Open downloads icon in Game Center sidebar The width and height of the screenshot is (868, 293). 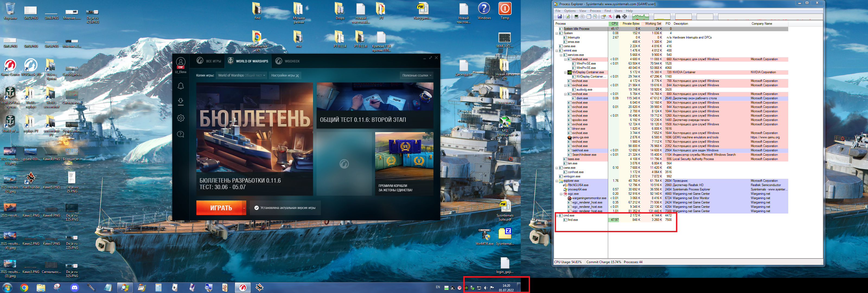(181, 101)
